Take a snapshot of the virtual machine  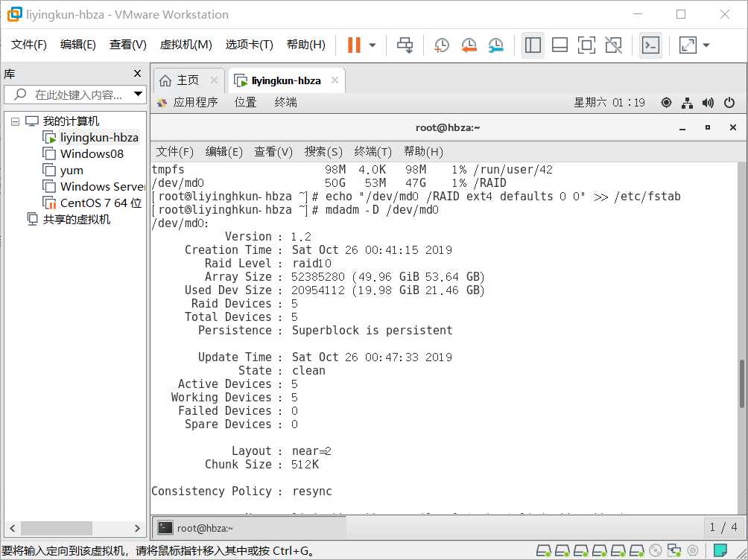coord(442,45)
